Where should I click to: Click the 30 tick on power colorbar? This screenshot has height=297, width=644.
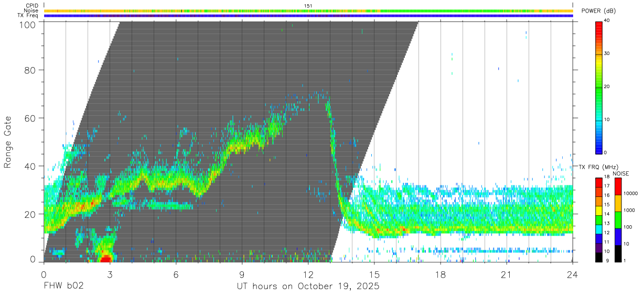point(606,54)
